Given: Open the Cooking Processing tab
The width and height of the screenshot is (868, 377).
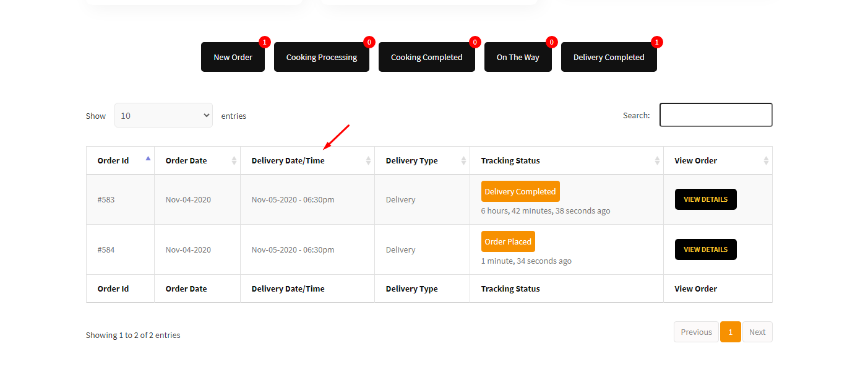Looking at the screenshot, I should 321,58.
